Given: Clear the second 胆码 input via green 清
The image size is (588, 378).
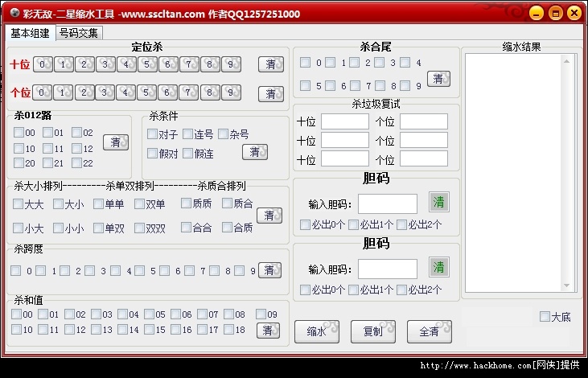Looking at the screenshot, I should (438, 267).
